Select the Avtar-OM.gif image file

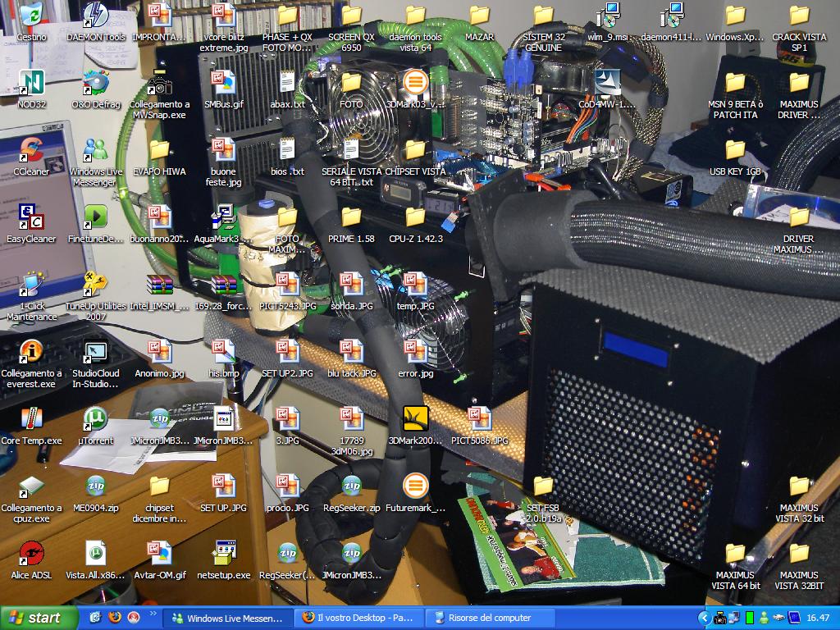[160, 554]
